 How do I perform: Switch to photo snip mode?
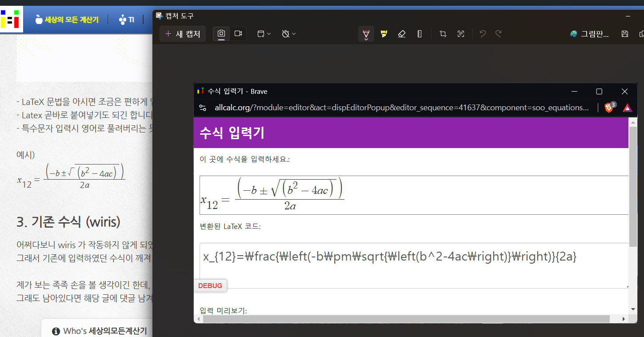221,34
